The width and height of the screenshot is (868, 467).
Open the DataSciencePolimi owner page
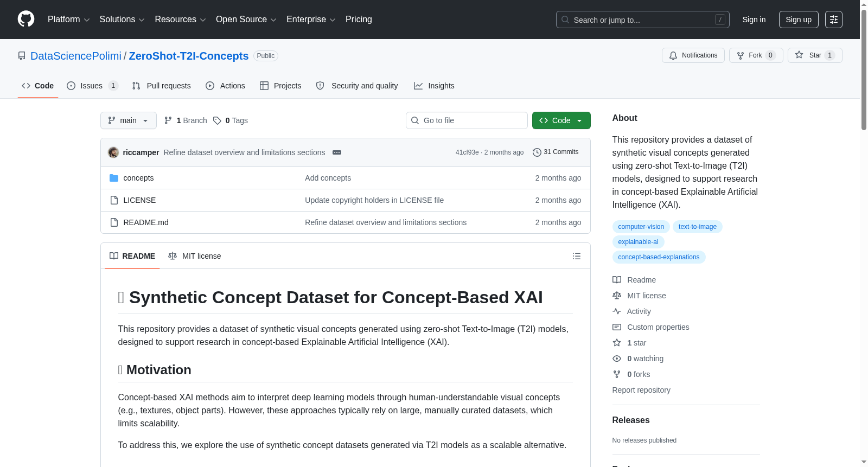76,56
